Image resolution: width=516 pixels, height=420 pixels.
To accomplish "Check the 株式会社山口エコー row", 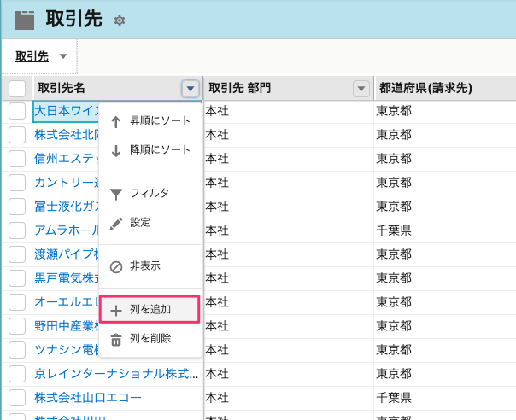I will 17,398.
